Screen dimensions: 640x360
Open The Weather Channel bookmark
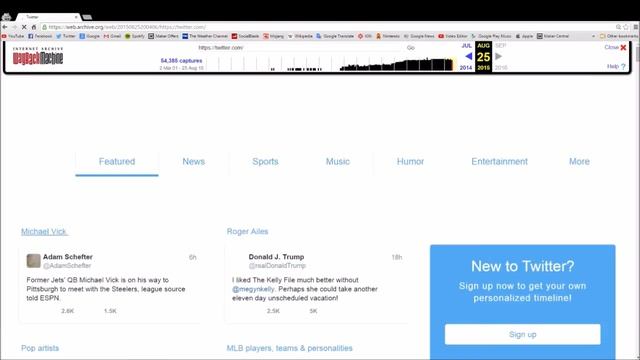pyautogui.click(x=205, y=36)
